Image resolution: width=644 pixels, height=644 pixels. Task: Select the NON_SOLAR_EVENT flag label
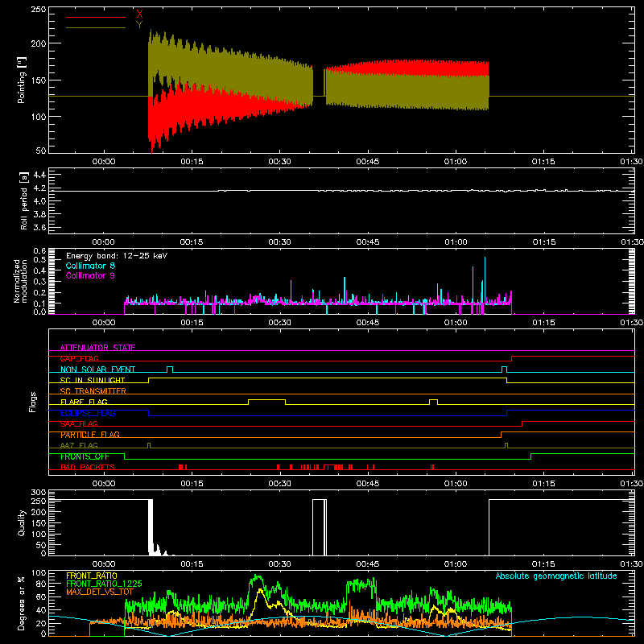97,369
